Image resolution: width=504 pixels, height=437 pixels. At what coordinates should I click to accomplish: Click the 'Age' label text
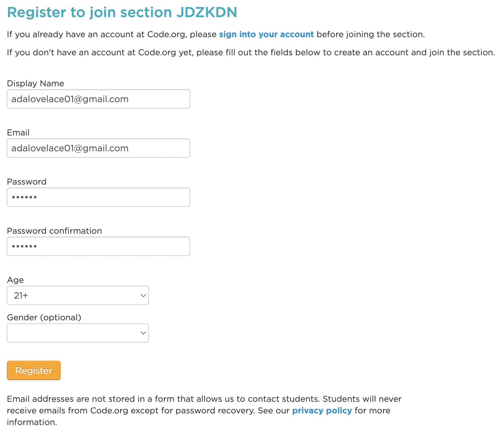(x=15, y=280)
